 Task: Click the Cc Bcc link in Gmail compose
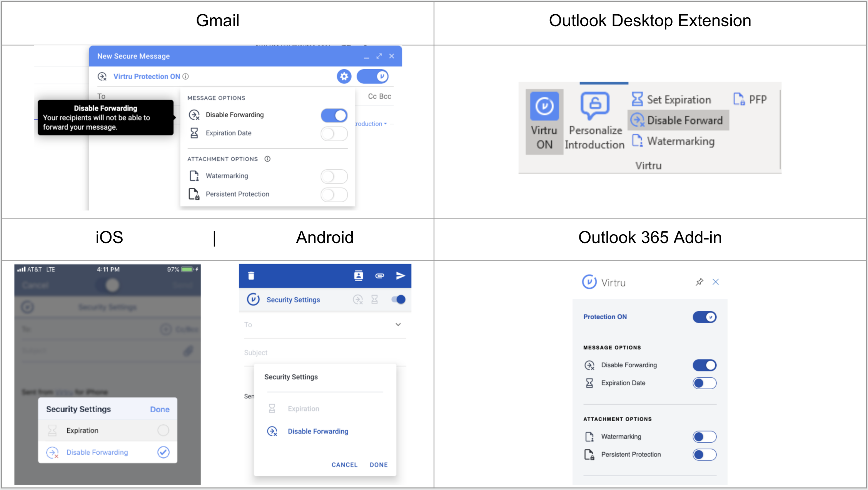pos(379,96)
